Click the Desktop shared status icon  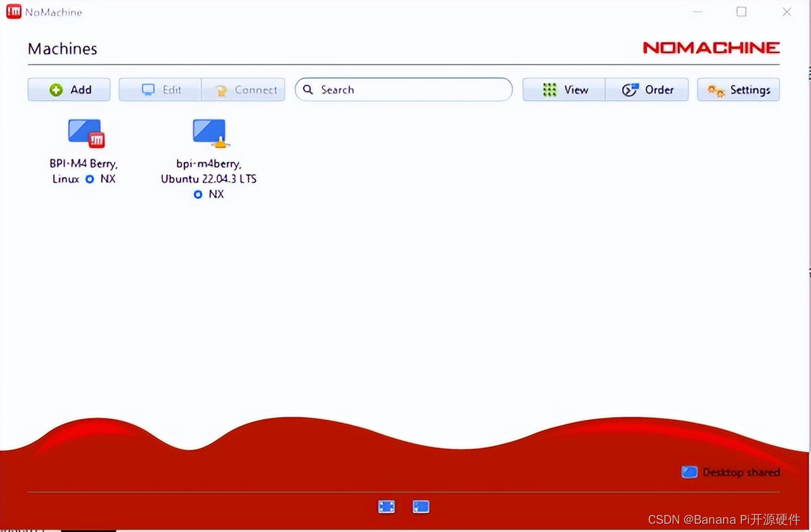click(x=689, y=472)
